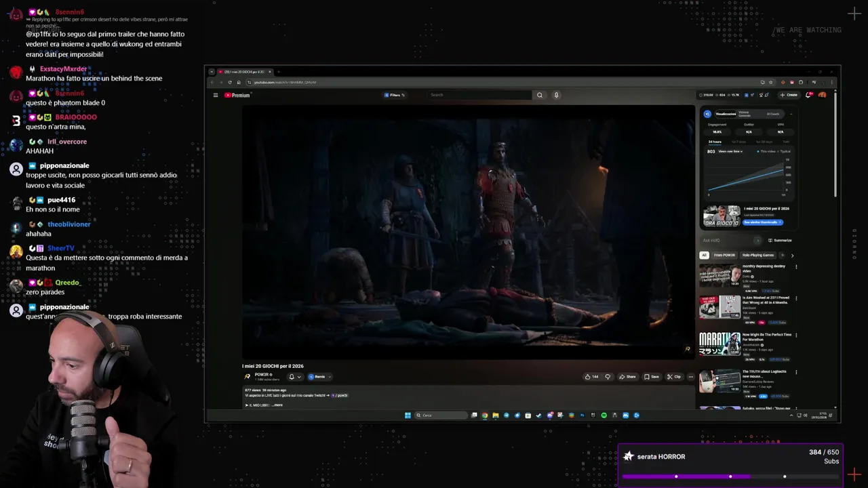Open the /pow3r Twitch link in description

coord(340,395)
